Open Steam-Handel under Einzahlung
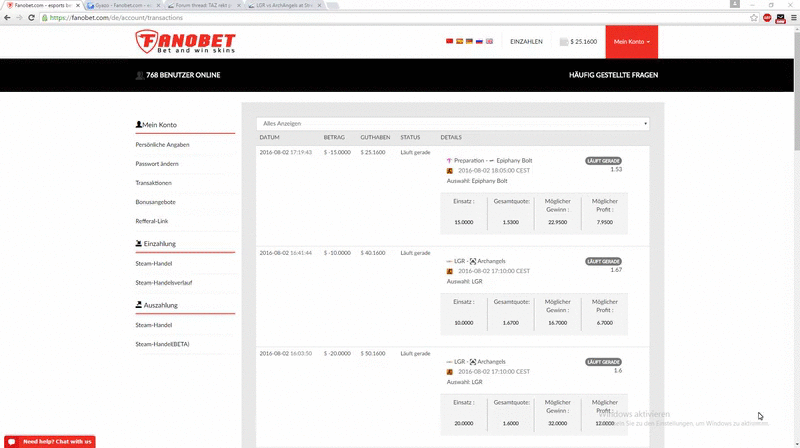 [x=154, y=264]
